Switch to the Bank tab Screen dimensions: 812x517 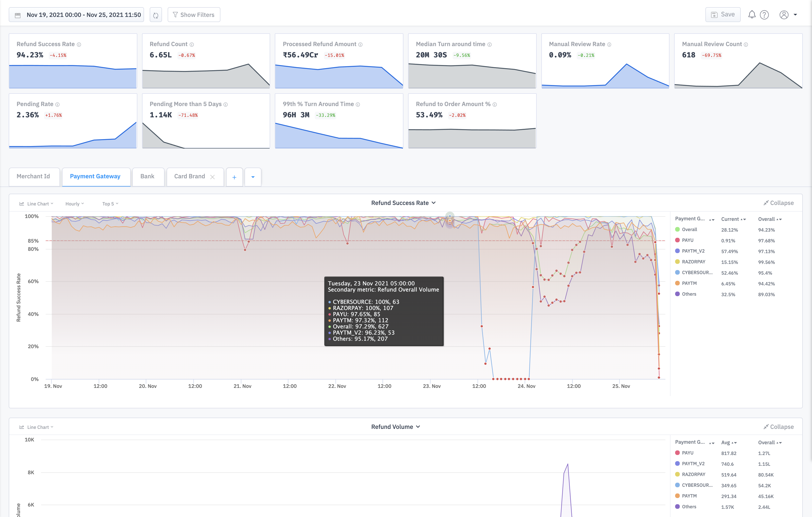(147, 176)
